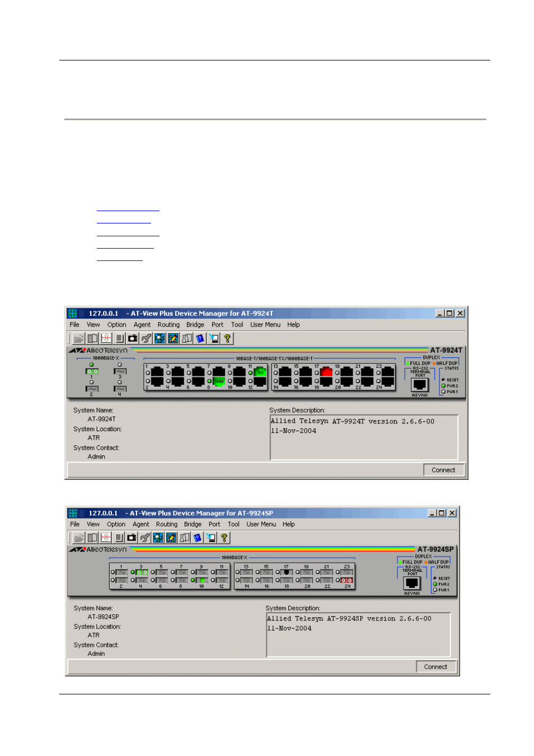
Task: Open Tool menu in AT-9924T window
Action: (237, 325)
